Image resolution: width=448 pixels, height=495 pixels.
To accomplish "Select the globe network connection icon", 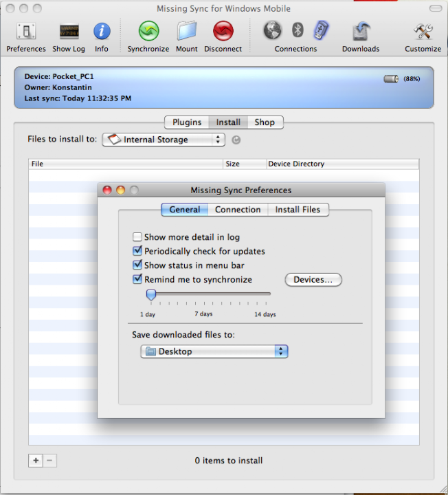I will pyautogui.click(x=272, y=30).
